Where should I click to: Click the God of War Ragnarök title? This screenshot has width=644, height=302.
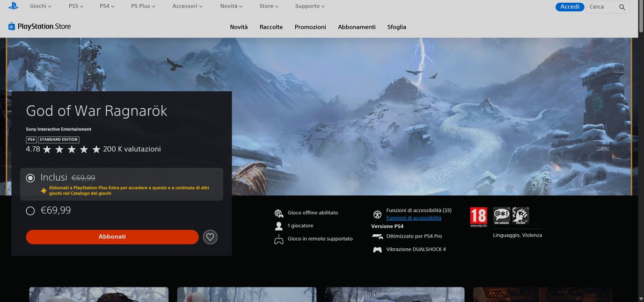97,111
